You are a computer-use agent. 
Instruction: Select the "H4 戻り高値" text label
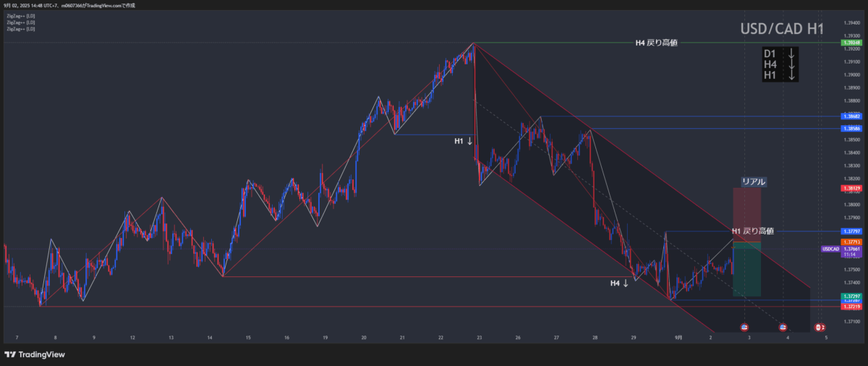[656, 43]
